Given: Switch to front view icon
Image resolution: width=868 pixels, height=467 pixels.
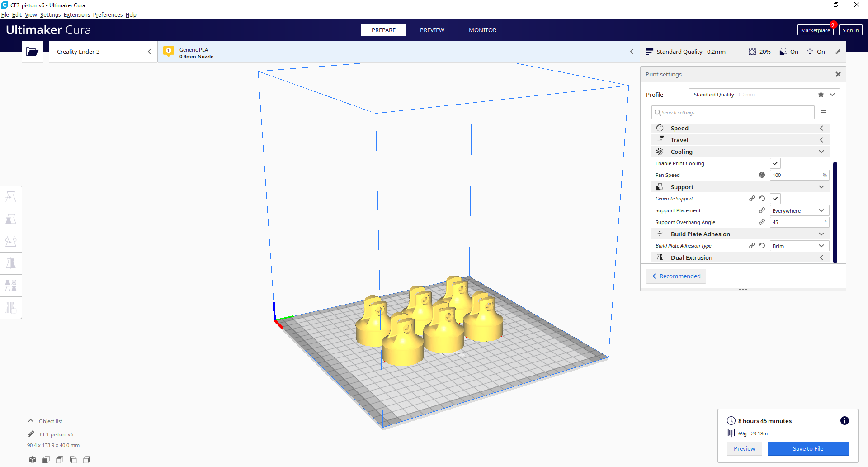Looking at the screenshot, I should tap(46, 460).
